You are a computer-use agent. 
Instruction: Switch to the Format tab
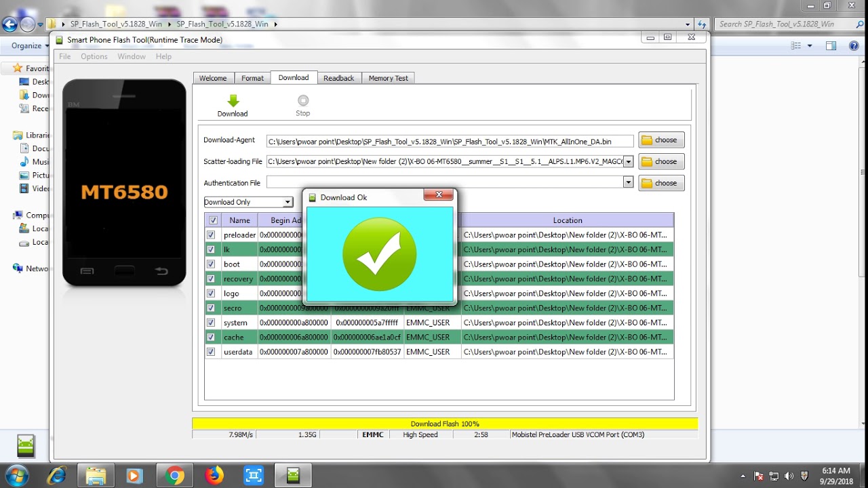pyautogui.click(x=252, y=78)
